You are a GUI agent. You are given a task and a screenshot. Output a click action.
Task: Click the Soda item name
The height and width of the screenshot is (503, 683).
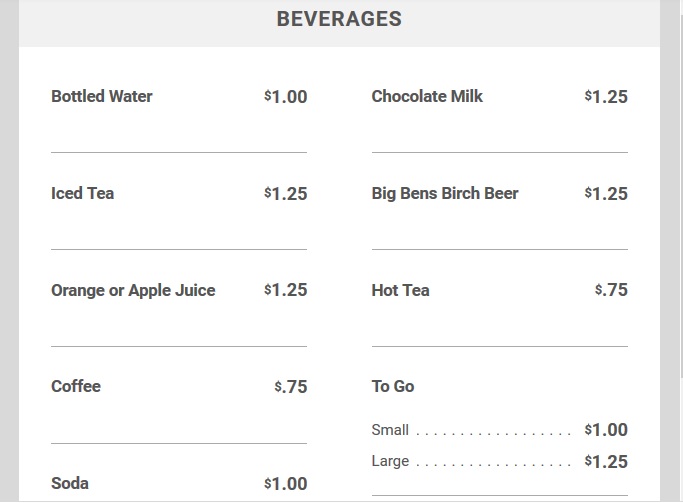tap(70, 484)
